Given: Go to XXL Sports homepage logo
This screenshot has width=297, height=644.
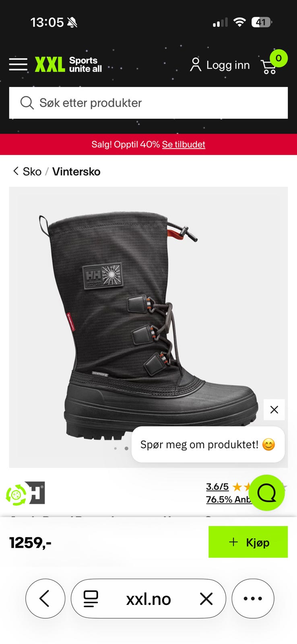Looking at the screenshot, I should pos(68,64).
